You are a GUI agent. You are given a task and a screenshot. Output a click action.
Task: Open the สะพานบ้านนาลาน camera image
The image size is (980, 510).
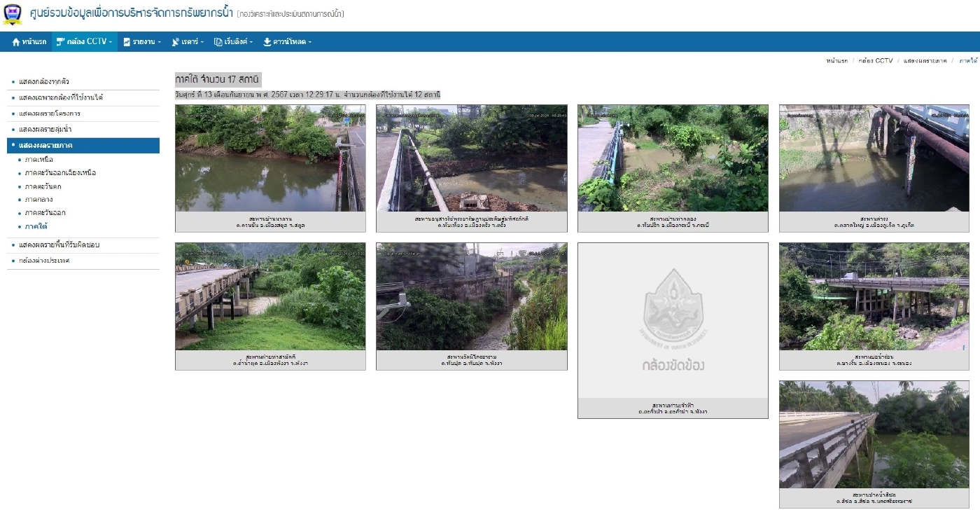(x=270, y=158)
